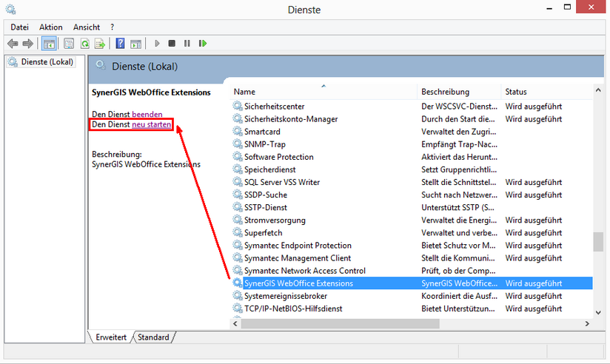The width and height of the screenshot is (610, 364).
Task: Open the ? help menu
Action: [x=112, y=27]
